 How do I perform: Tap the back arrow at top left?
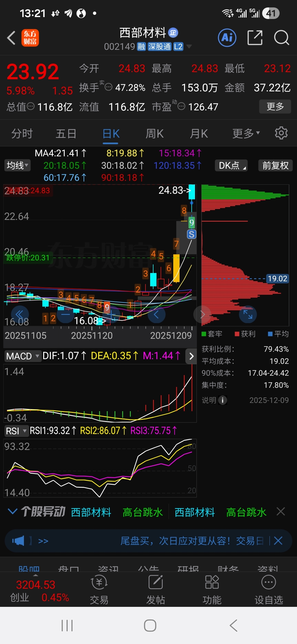[x=11, y=38]
